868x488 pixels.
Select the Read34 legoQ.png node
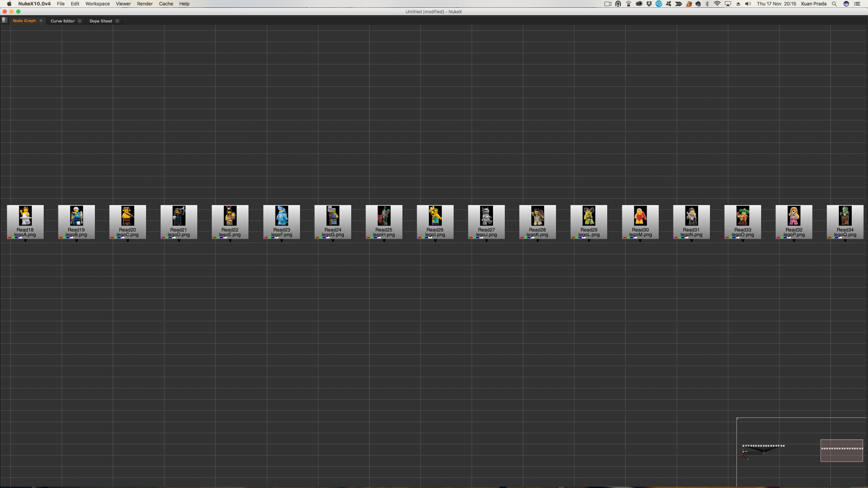point(845,222)
